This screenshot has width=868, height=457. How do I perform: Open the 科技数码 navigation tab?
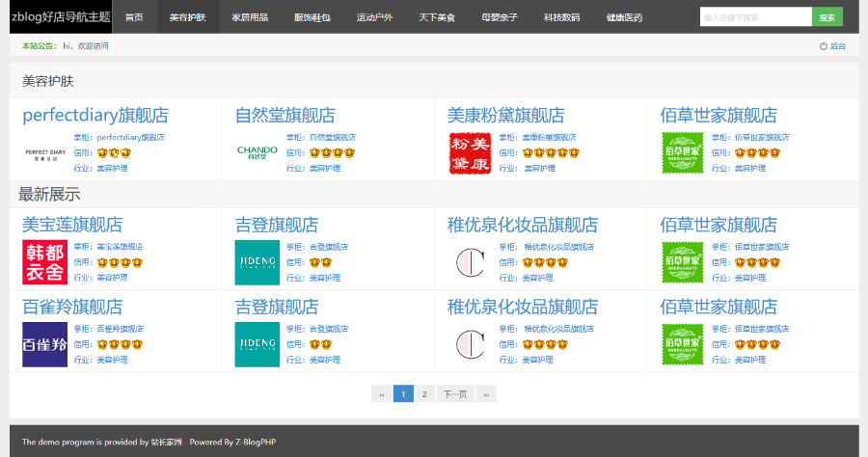[561, 17]
